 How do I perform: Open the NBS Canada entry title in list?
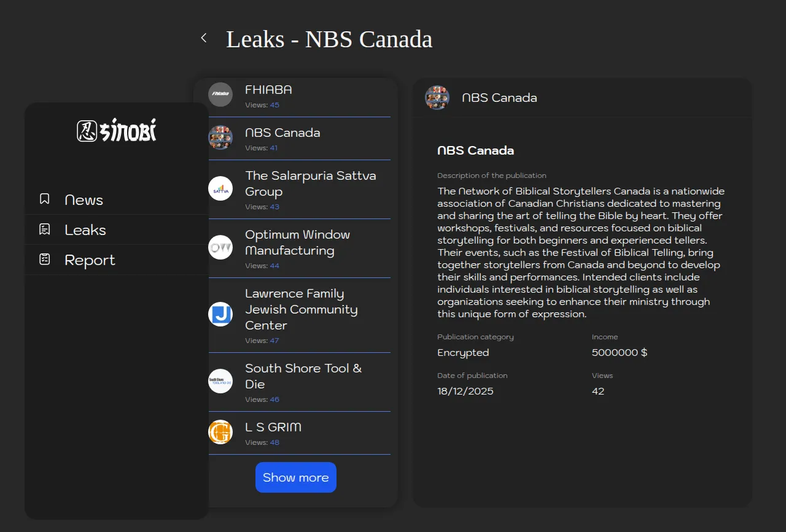pyautogui.click(x=282, y=133)
